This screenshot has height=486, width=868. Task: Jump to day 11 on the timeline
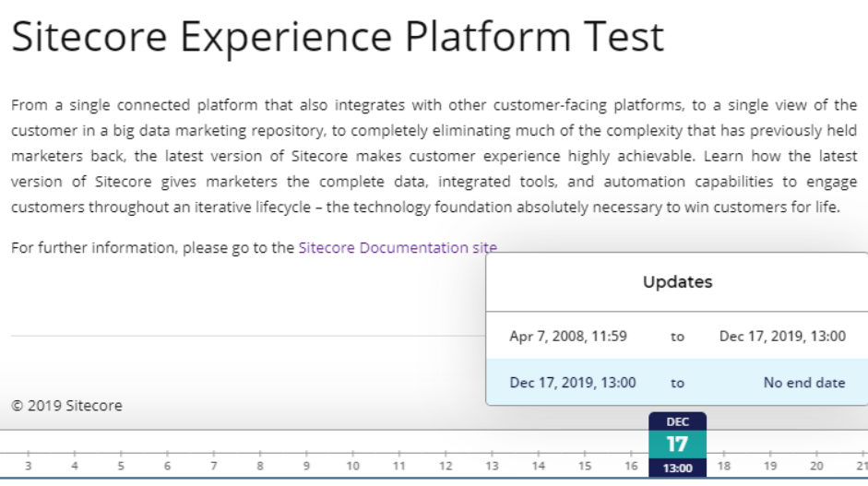(x=399, y=466)
